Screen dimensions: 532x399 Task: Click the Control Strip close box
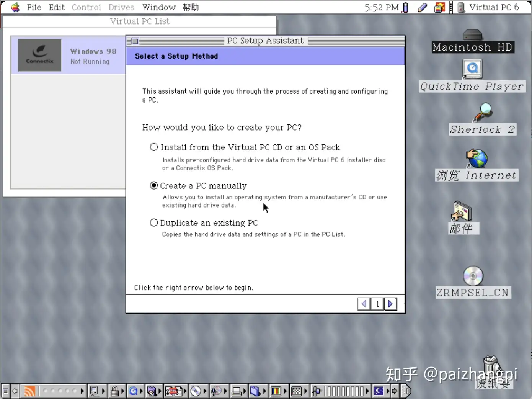[5, 391]
